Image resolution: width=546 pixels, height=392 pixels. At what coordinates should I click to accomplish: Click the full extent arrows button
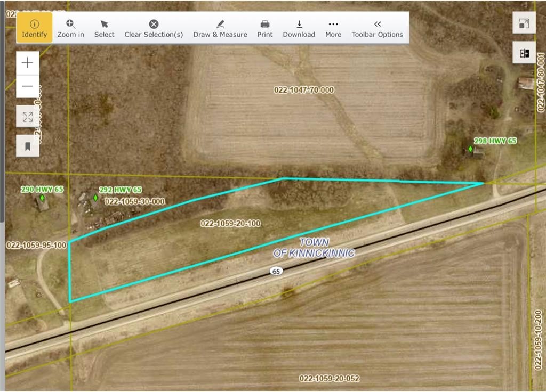tap(28, 117)
